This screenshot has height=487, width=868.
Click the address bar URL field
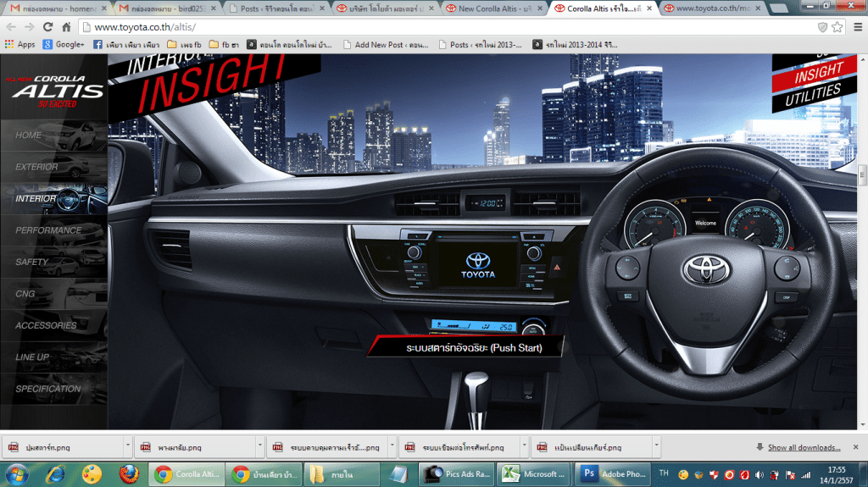(448, 27)
